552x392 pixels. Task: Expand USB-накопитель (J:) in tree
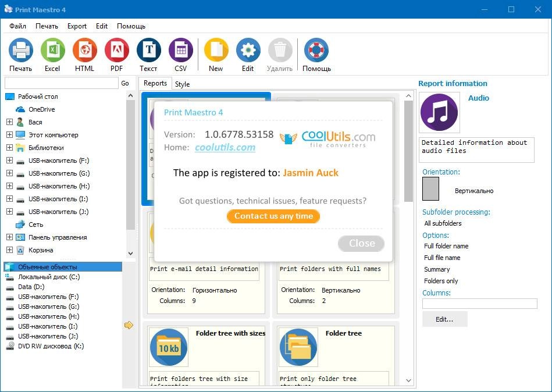9,212
